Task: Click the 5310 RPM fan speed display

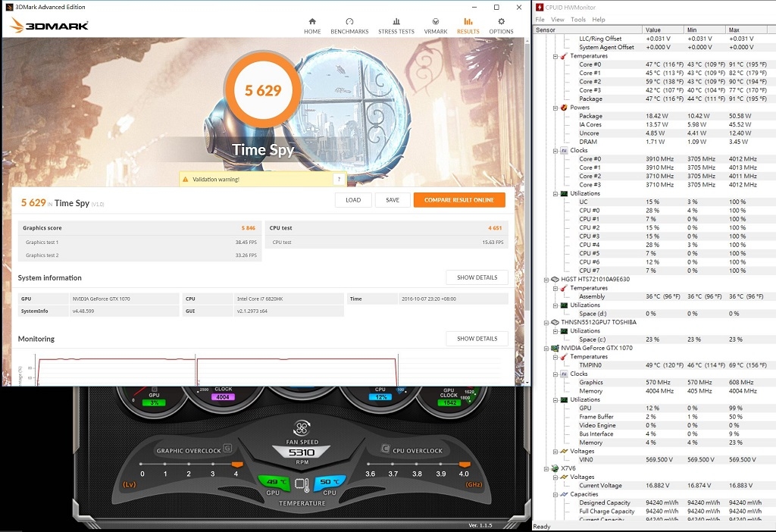Action: tap(302, 452)
